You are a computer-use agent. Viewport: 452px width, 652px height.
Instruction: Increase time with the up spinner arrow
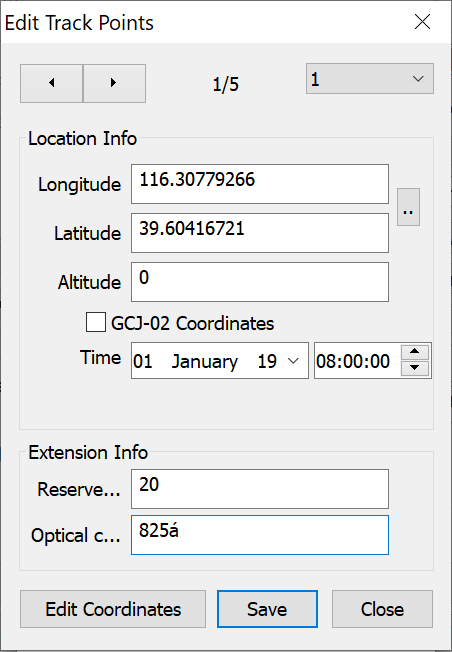tap(415, 351)
